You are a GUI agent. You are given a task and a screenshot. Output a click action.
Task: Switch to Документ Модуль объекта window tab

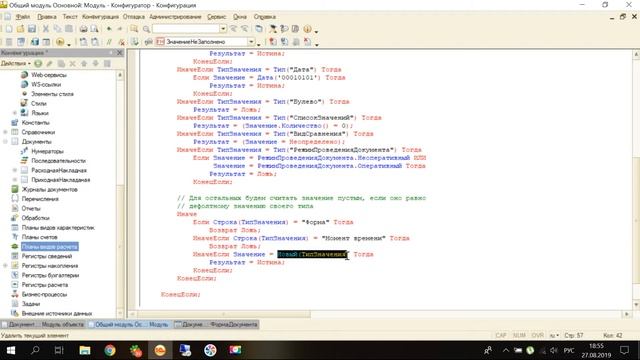pos(44,324)
